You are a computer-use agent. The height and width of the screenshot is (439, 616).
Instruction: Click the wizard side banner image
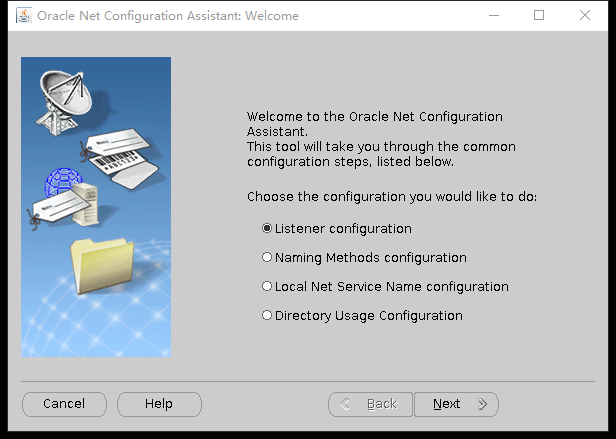96,207
